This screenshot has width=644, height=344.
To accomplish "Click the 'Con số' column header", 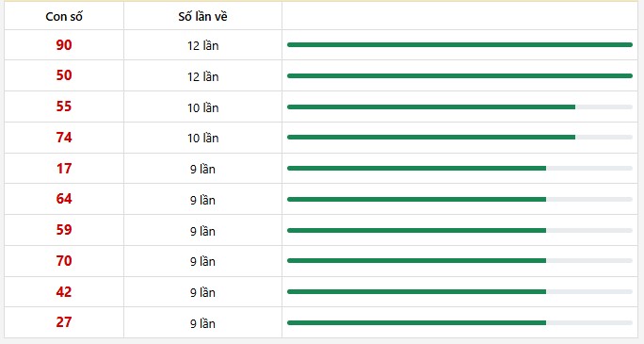I will [64, 16].
